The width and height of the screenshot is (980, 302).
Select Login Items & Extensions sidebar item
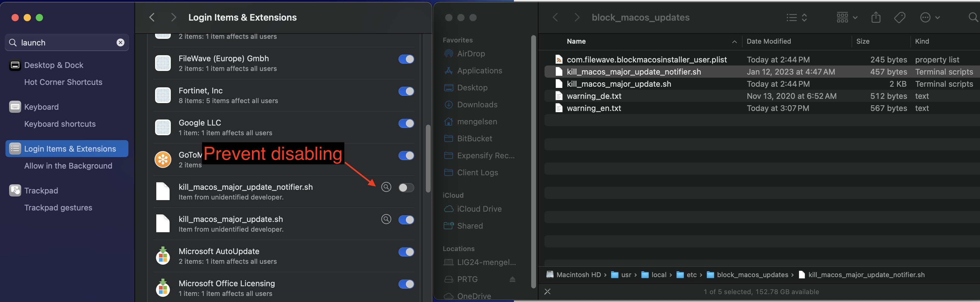click(67, 149)
